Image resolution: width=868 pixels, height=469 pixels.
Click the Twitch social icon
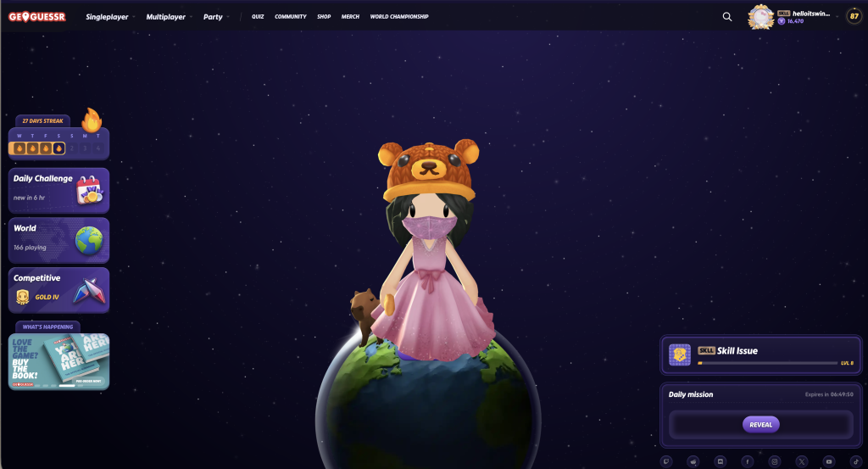click(666, 461)
